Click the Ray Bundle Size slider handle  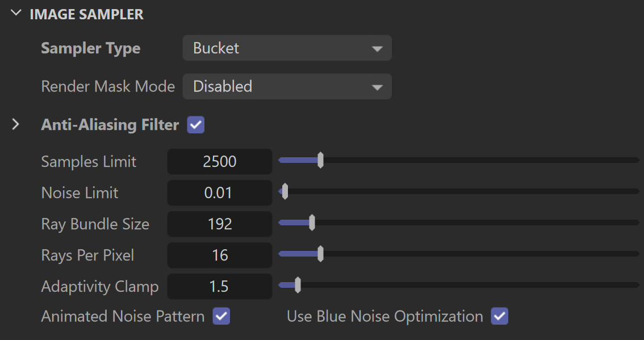(312, 223)
